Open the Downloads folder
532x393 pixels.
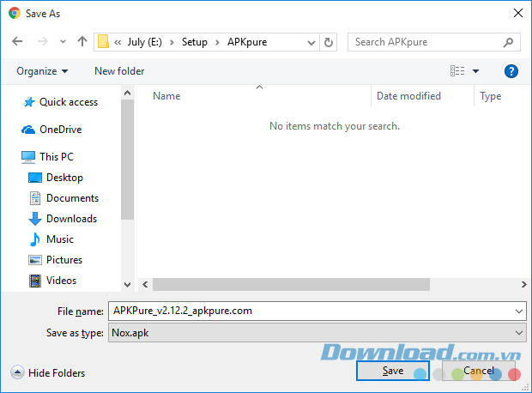tap(71, 219)
